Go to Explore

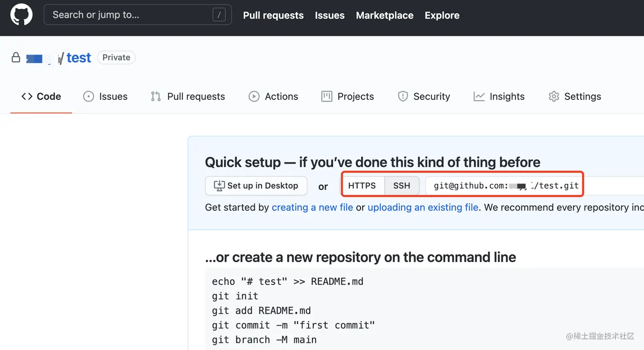[442, 15]
